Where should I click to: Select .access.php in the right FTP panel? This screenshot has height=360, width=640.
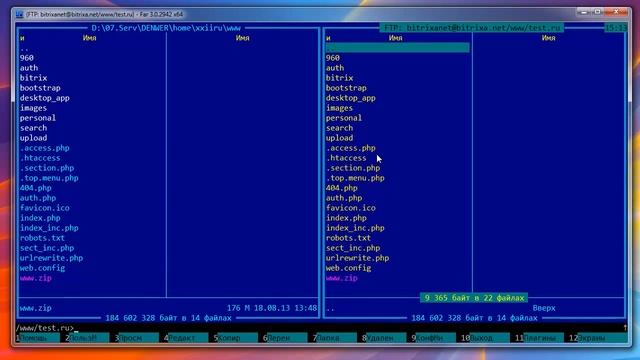(x=351, y=148)
